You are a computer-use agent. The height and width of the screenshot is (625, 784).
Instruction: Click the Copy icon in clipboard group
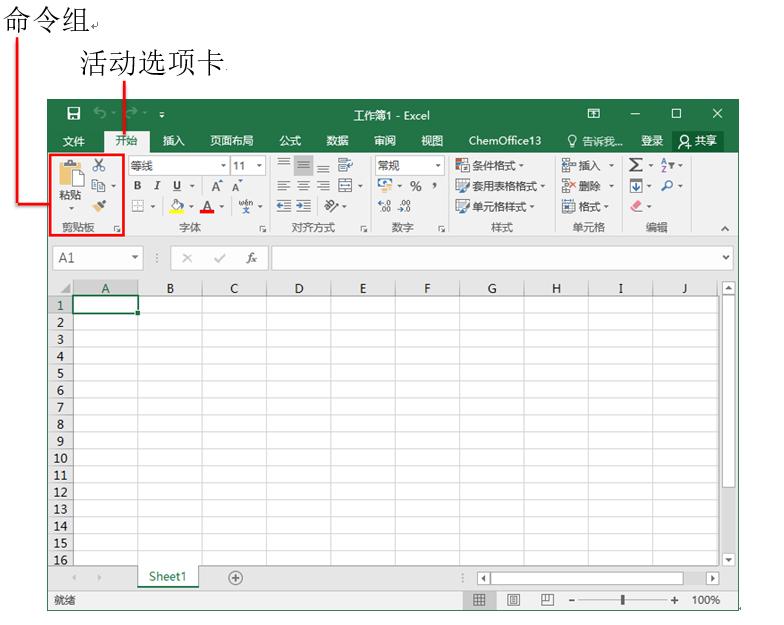pyautogui.click(x=98, y=186)
